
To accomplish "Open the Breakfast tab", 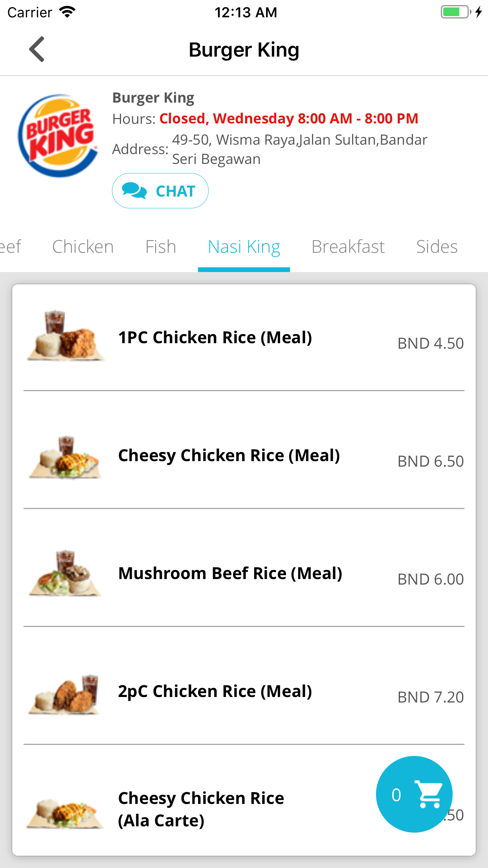I will [348, 247].
